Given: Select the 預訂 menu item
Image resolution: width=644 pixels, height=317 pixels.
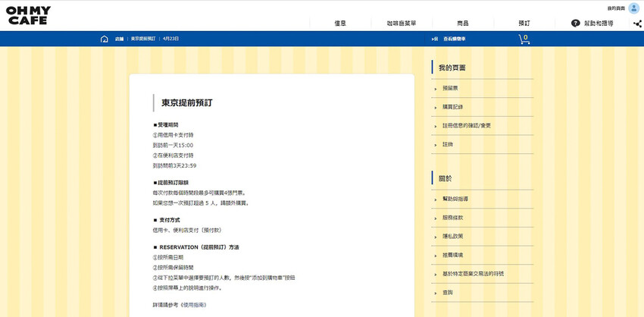Looking at the screenshot, I should 524,24.
